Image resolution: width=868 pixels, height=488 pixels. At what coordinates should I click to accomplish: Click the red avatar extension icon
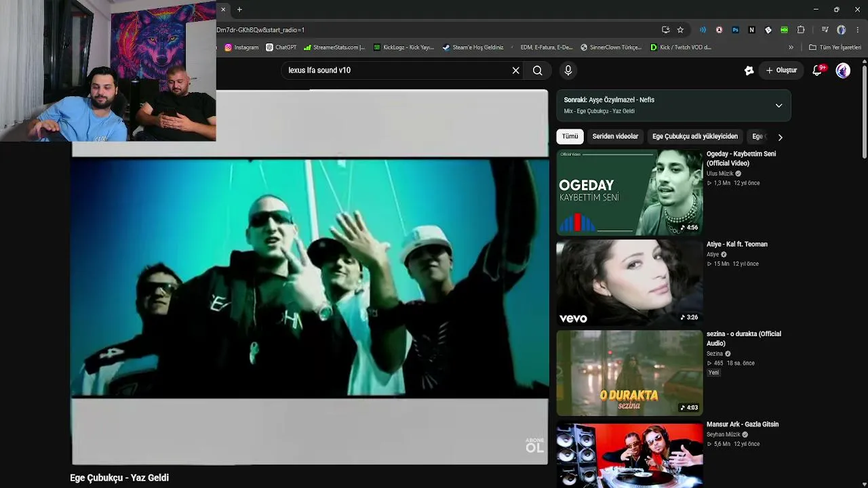[x=719, y=30]
